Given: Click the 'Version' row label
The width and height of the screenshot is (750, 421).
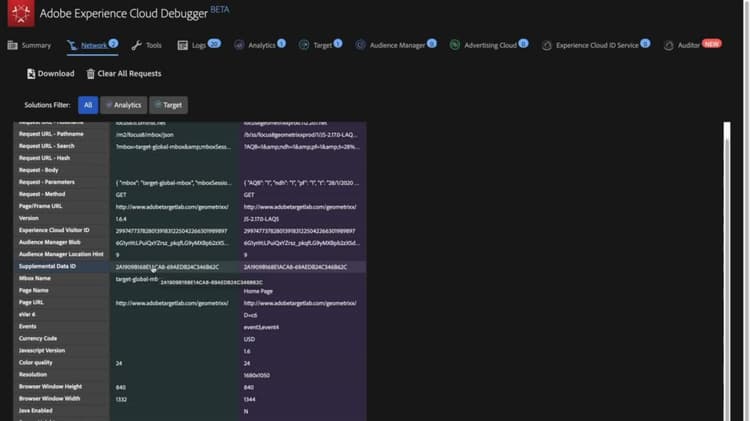Looking at the screenshot, I should 29,218.
